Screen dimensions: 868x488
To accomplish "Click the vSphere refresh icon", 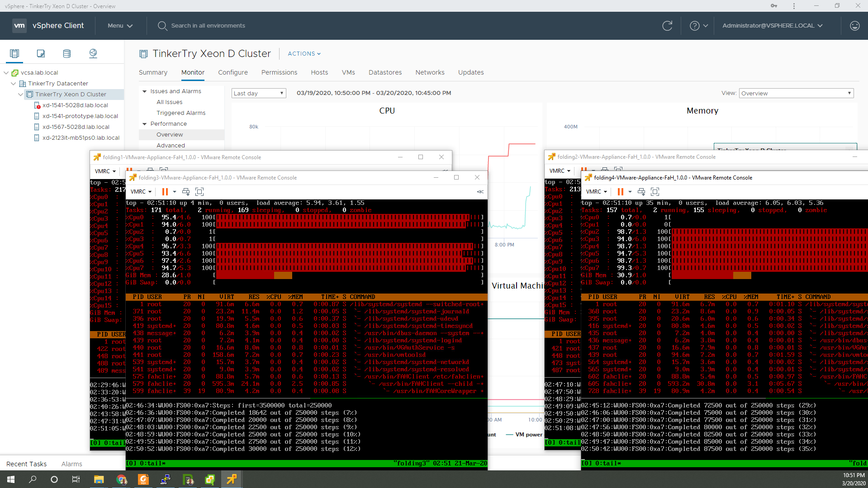I will (x=667, y=26).
